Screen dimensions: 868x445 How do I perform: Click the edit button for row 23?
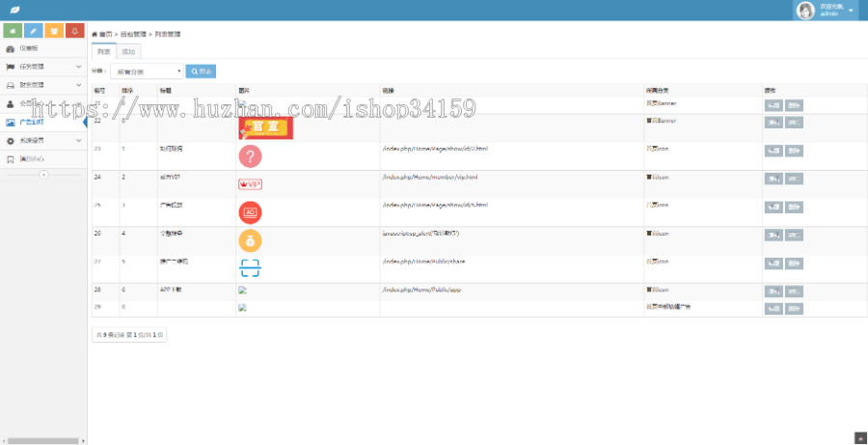pos(773,151)
